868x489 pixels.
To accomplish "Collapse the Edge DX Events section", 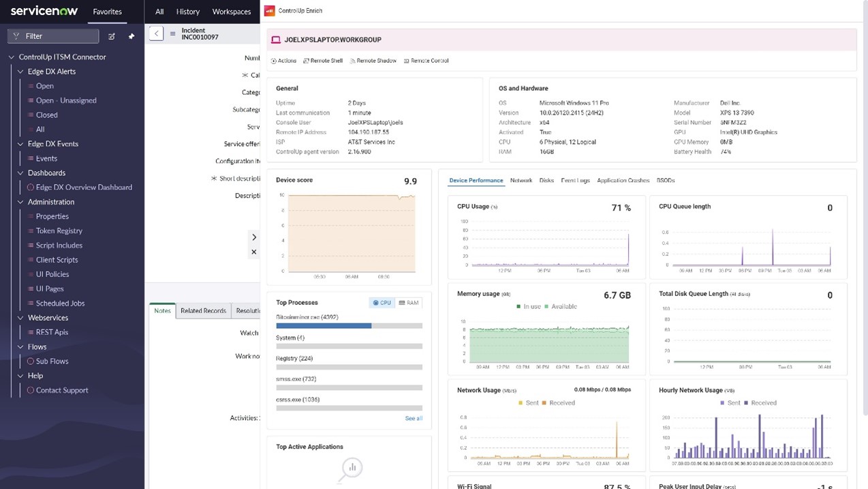I will [20, 144].
